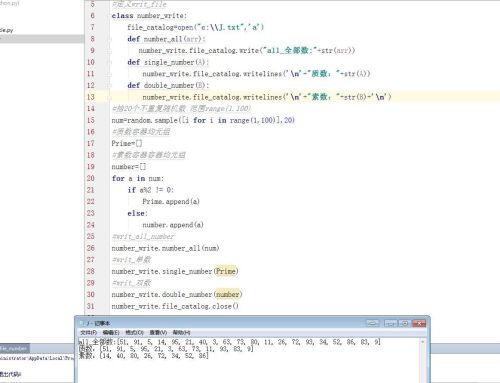Select the de.py file in project tree
The width and height of the screenshot is (500, 383).
[x=6, y=30]
